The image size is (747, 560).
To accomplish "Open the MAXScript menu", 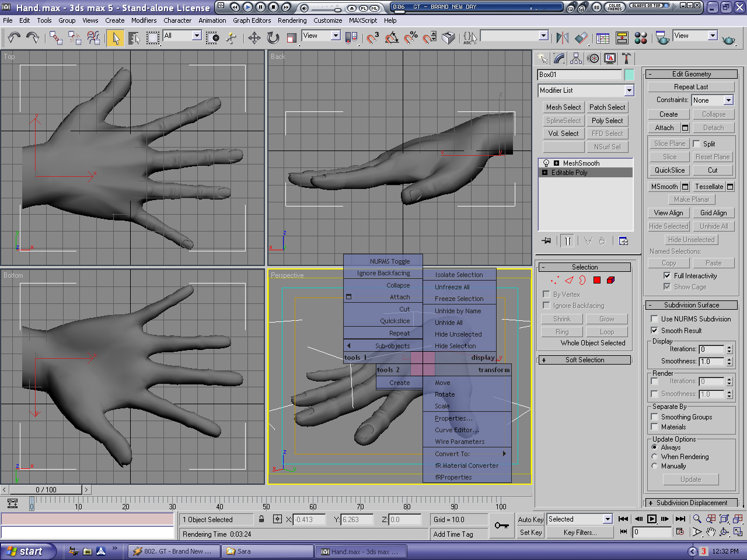I will point(363,20).
